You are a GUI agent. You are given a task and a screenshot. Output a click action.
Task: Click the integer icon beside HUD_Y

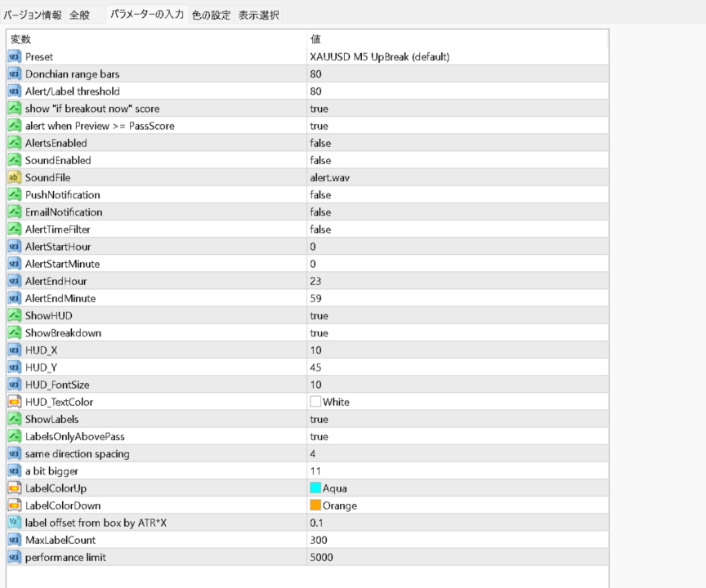14,367
